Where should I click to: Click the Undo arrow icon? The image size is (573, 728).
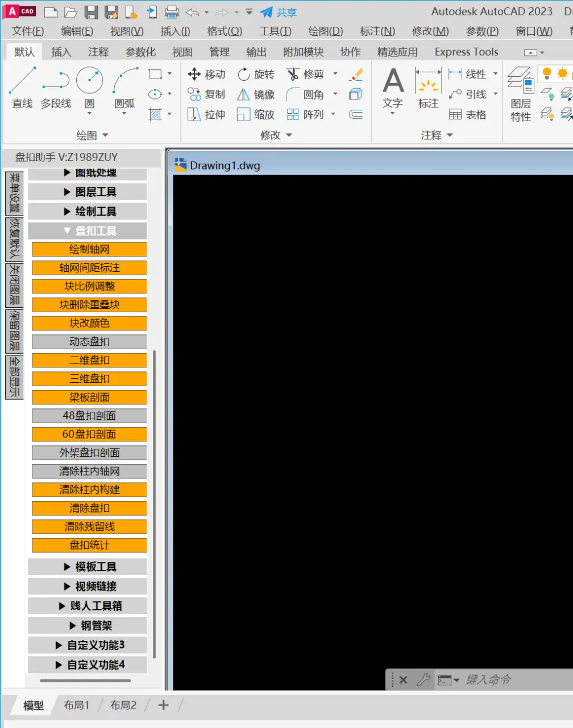click(x=193, y=12)
